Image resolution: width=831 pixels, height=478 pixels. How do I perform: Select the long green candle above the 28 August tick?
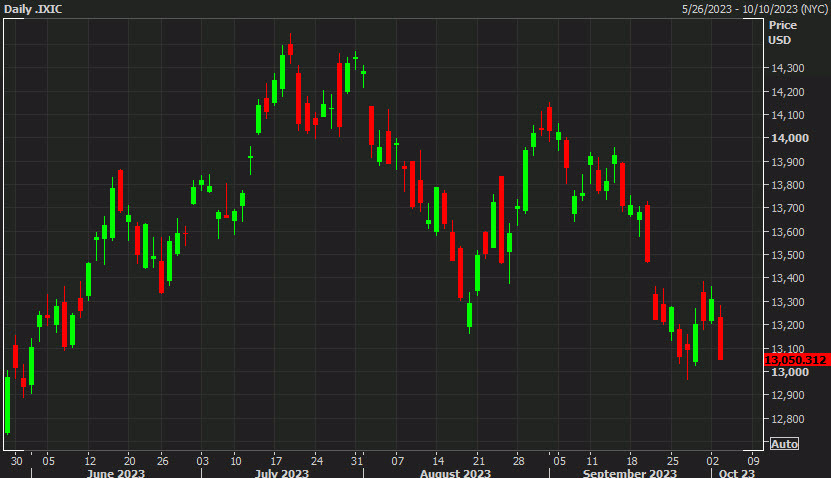pyautogui.click(x=525, y=181)
